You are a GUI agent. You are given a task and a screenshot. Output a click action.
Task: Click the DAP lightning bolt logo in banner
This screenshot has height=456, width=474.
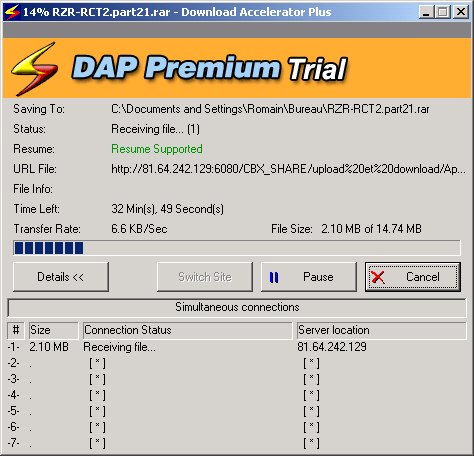tap(35, 69)
